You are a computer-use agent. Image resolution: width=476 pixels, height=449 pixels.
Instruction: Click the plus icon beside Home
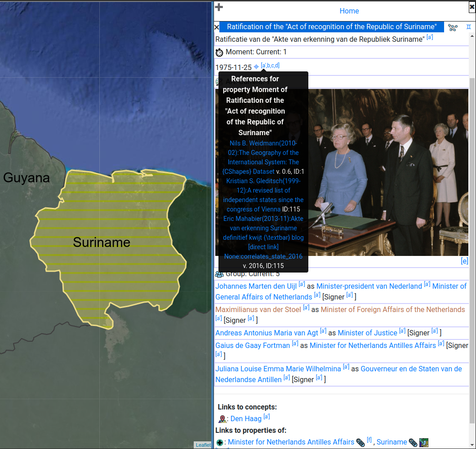point(218,7)
